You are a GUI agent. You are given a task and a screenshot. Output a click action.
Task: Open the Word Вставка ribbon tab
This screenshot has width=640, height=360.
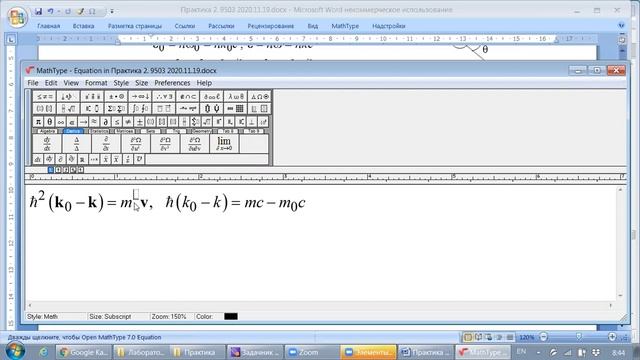tap(83, 26)
